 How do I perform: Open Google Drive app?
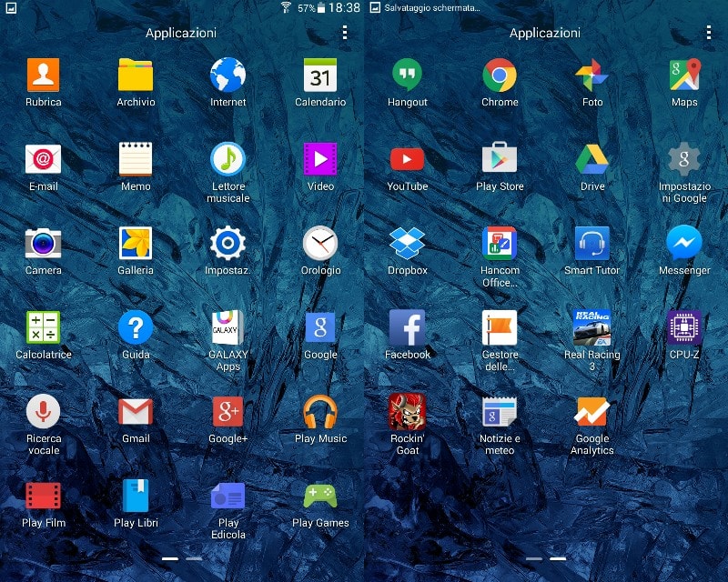click(x=591, y=159)
